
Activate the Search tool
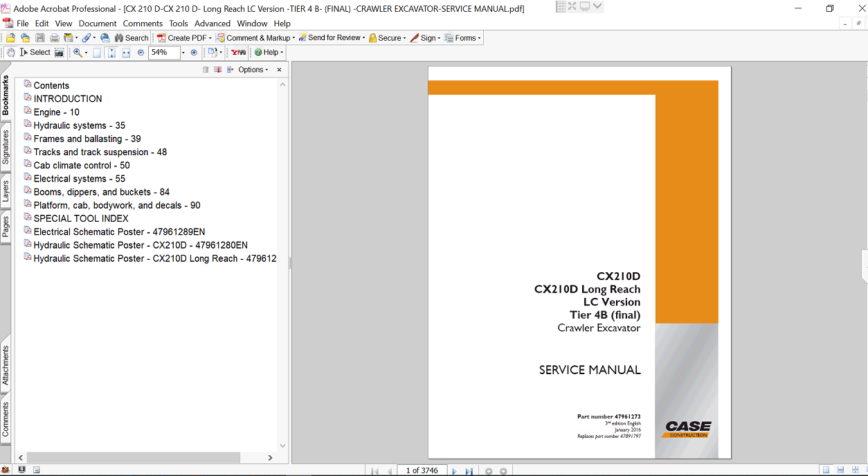coord(132,37)
